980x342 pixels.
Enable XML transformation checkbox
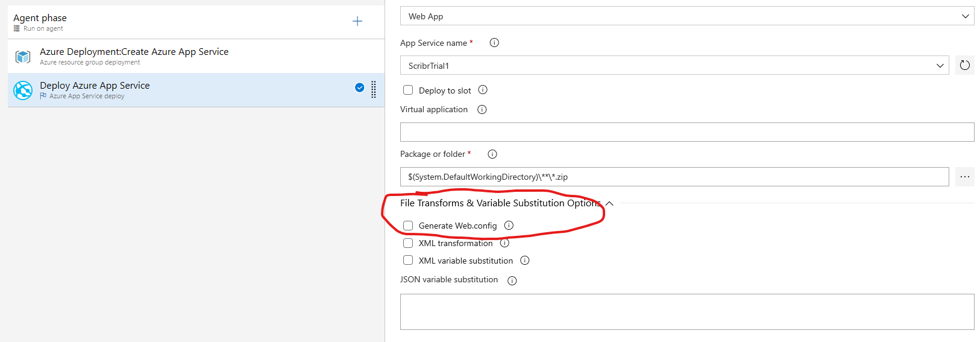click(408, 243)
